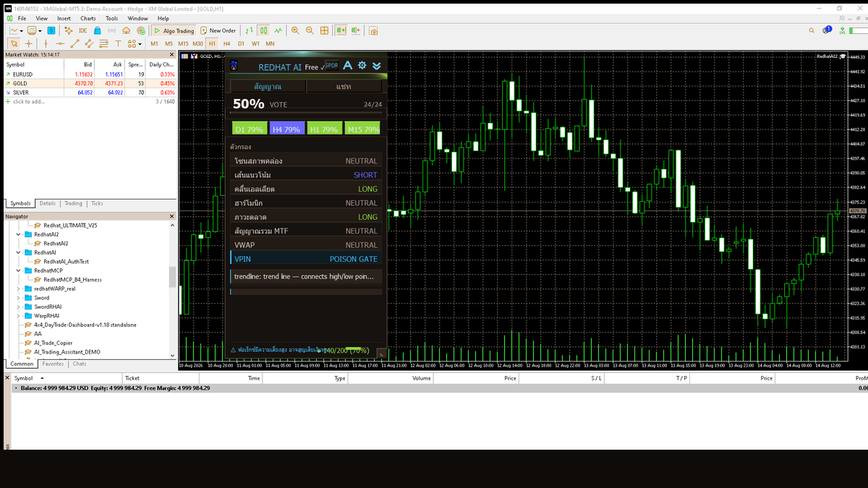
Task: Open the Tools menu
Action: (111, 18)
